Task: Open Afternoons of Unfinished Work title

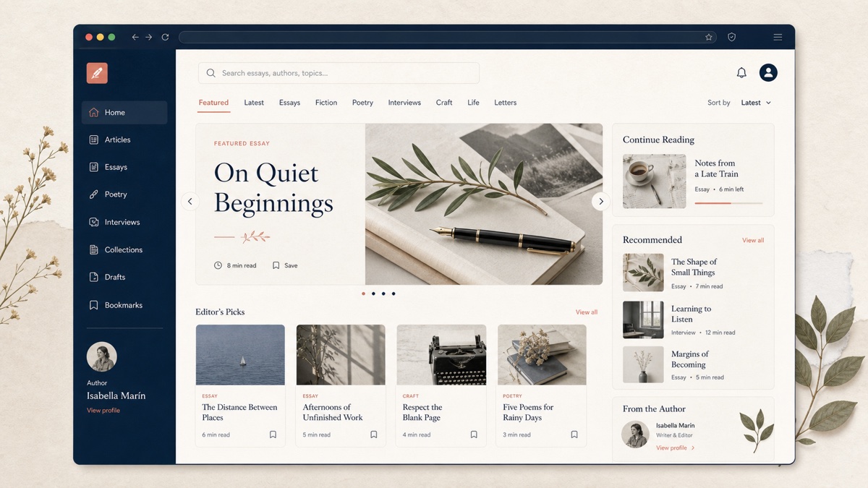Action: point(333,412)
